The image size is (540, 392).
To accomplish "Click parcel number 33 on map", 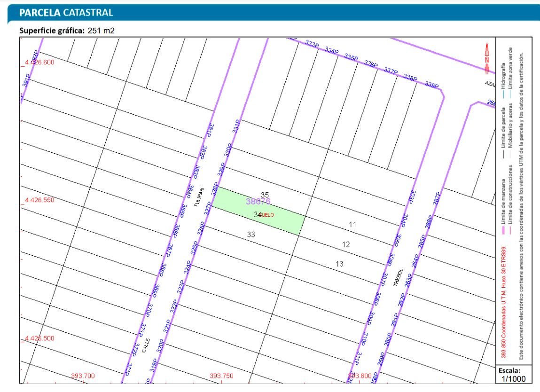I will (251, 234).
